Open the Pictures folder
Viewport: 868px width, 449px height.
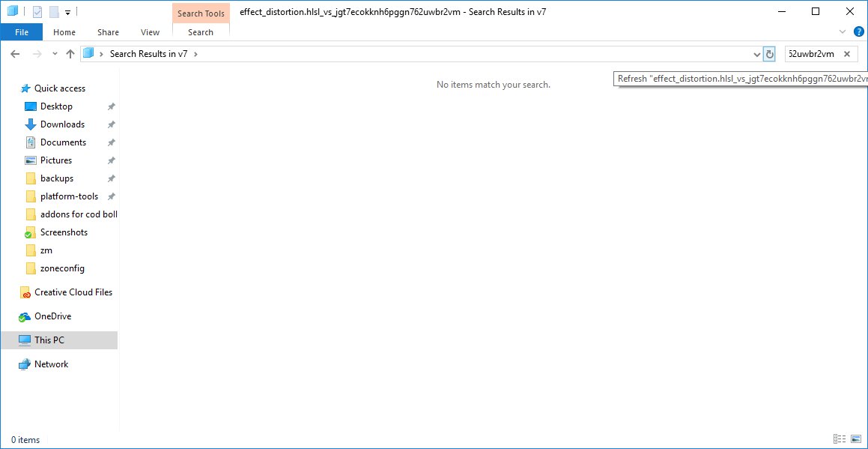coord(56,160)
